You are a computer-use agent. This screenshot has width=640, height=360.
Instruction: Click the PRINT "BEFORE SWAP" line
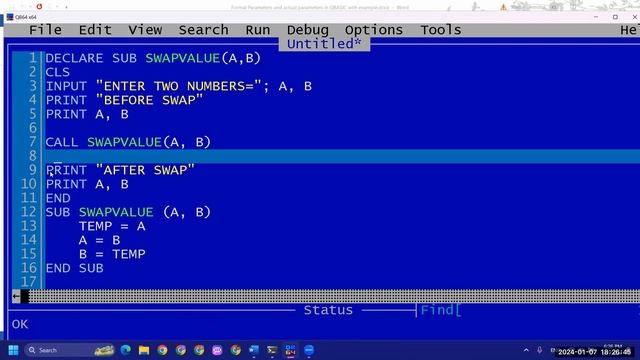click(124, 100)
